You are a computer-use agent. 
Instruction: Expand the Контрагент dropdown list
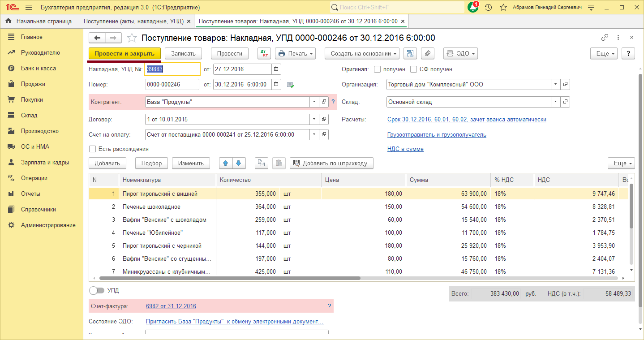(x=314, y=102)
